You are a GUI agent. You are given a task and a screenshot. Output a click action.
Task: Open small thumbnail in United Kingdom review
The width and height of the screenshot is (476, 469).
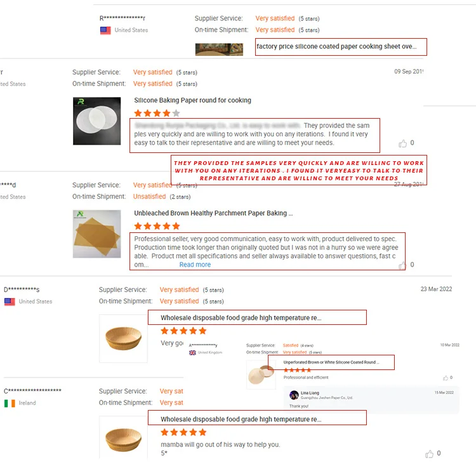[260, 375]
